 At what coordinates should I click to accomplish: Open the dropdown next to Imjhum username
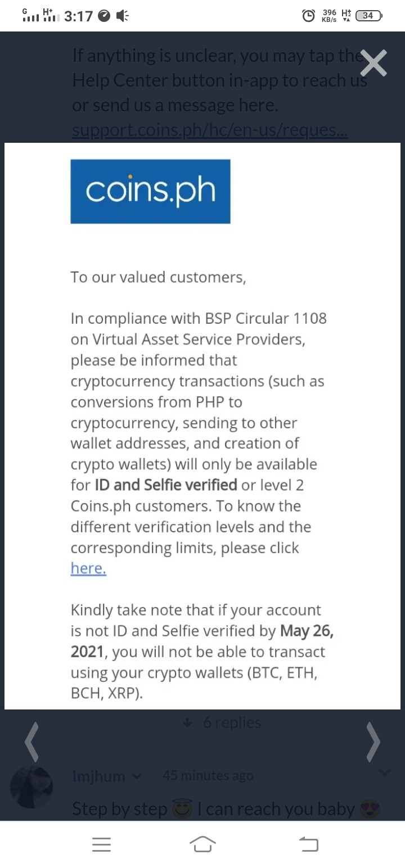click(136, 776)
